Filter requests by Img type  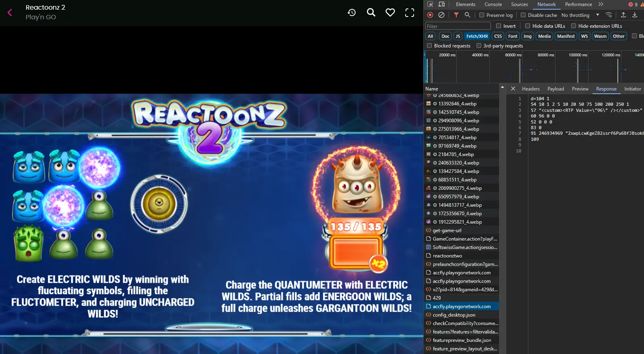(x=528, y=36)
